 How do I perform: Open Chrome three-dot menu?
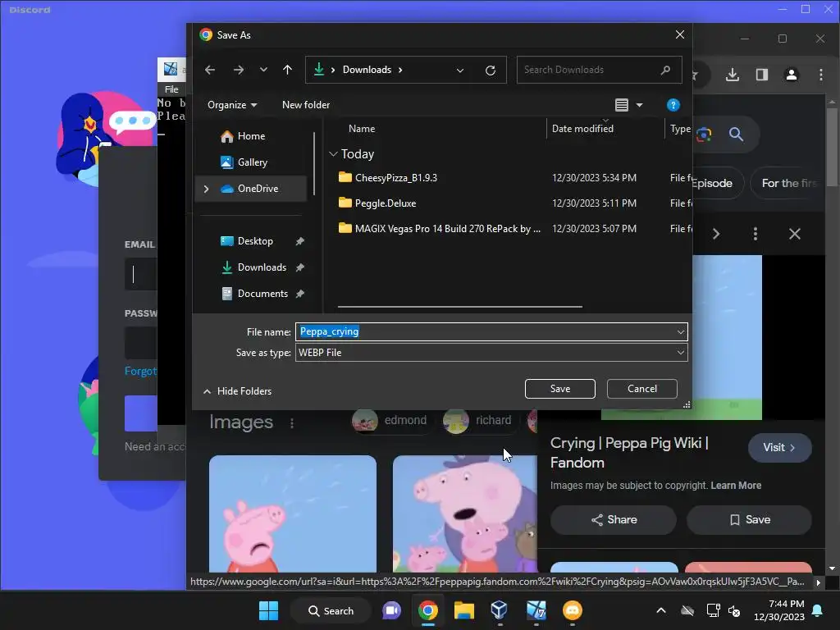(x=820, y=75)
